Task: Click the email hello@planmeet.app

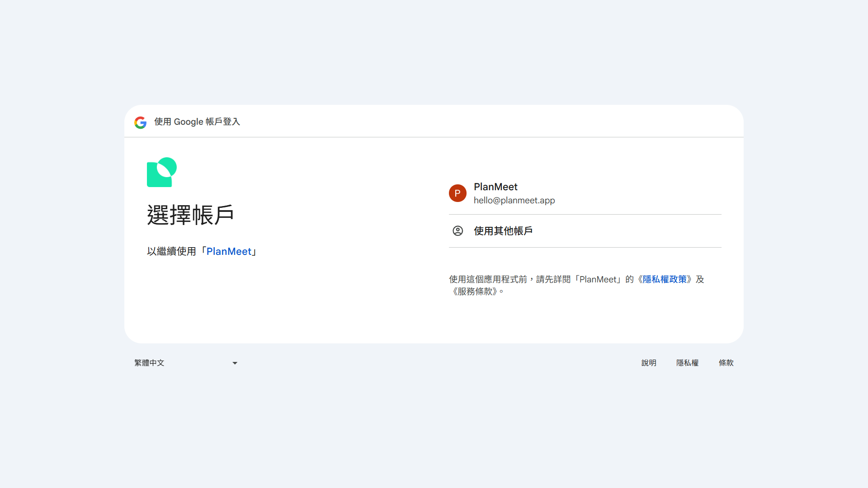Action: 514,200
